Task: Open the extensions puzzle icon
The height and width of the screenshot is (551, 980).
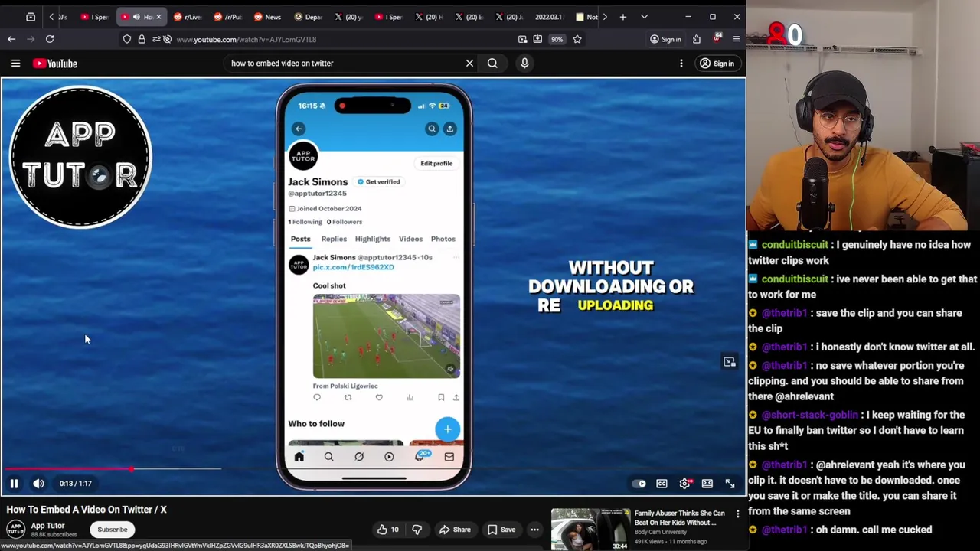Action: 697,39
